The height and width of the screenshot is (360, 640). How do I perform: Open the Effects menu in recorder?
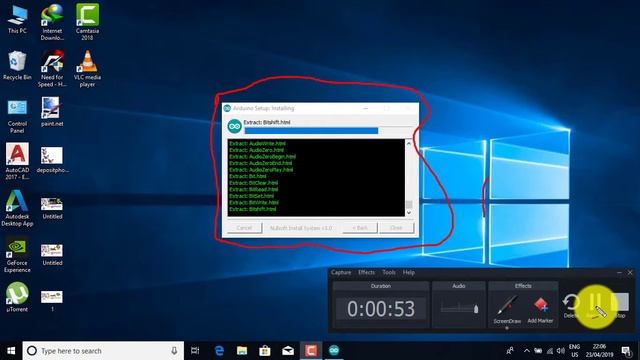366,272
